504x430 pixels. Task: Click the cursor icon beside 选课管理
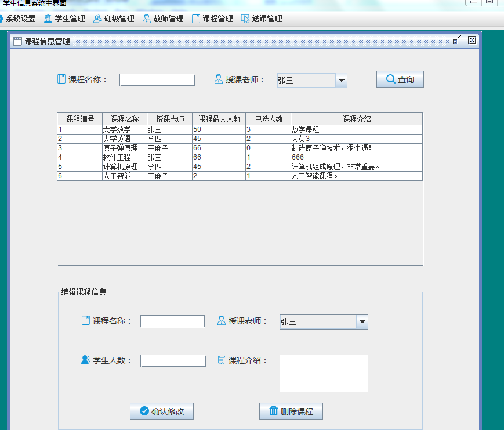pyautogui.click(x=245, y=19)
